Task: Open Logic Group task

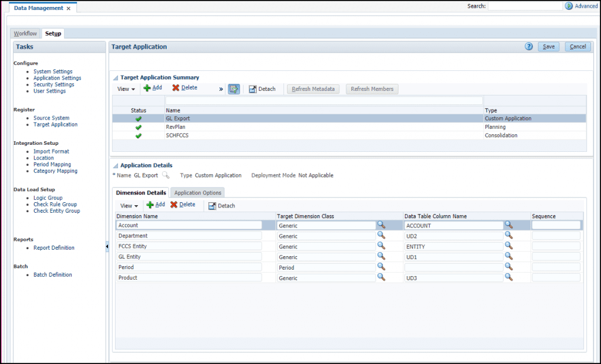Action: click(48, 198)
